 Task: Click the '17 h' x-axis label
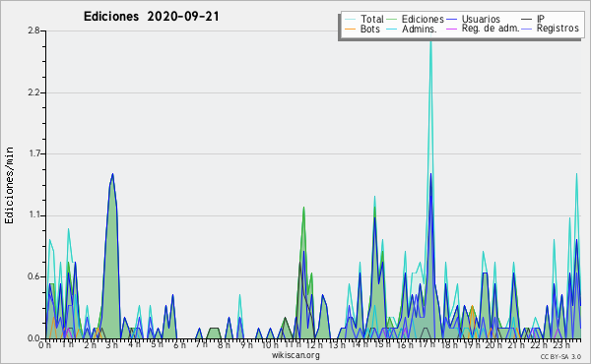(x=427, y=344)
